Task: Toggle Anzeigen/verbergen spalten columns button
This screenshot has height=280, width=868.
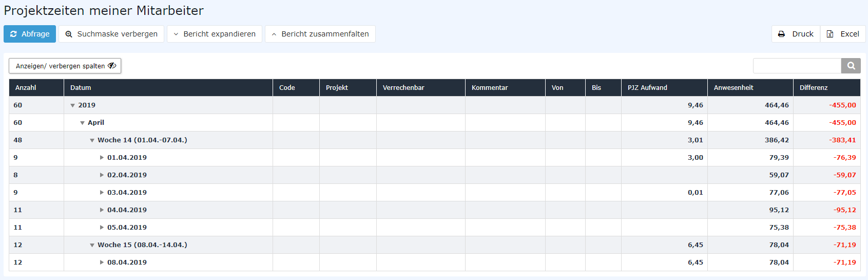Action: coord(65,66)
